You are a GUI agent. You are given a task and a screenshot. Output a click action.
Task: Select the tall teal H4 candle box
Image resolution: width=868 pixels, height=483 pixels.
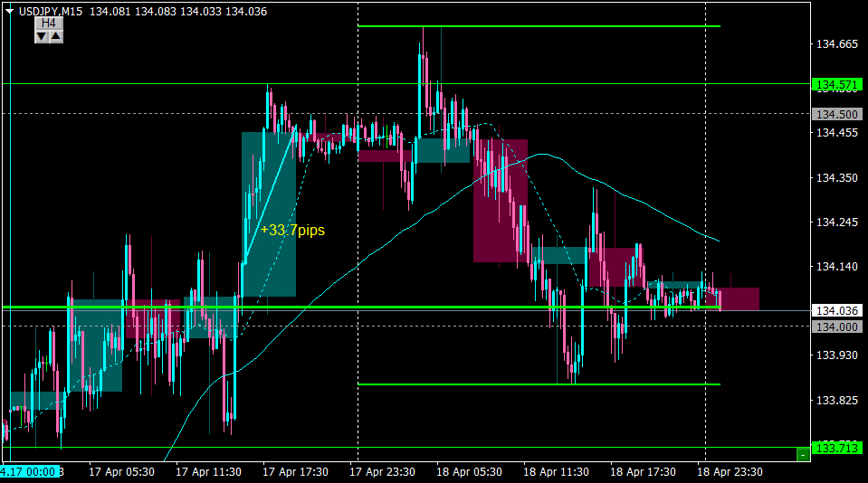tap(269, 214)
